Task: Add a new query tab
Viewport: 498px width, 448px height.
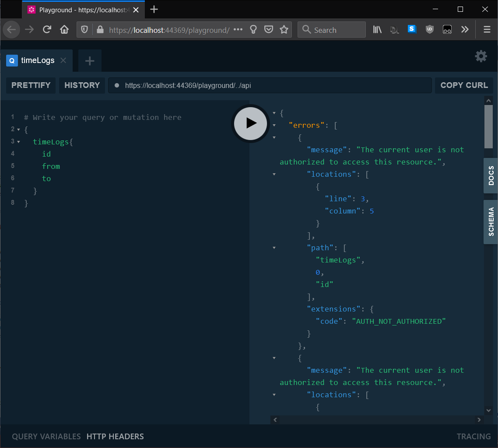Action: click(90, 61)
